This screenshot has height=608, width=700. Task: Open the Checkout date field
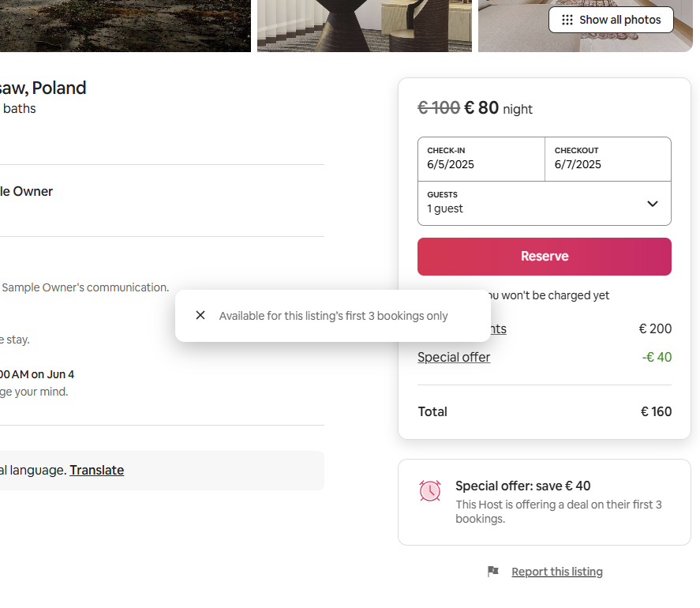(x=608, y=159)
